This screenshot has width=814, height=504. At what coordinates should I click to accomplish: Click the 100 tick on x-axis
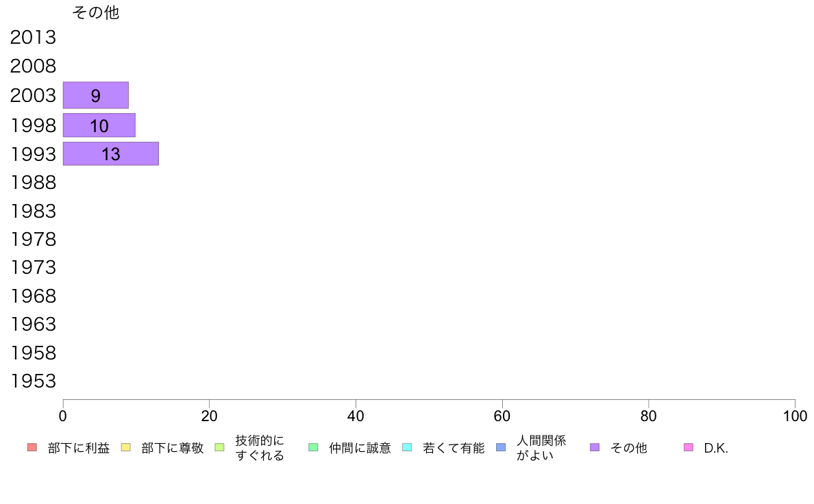point(795,416)
